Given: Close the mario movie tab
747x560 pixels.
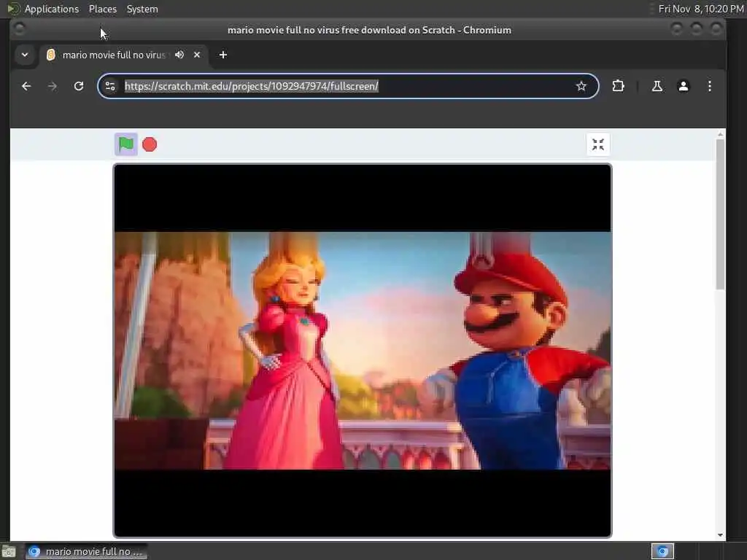Looking at the screenshot, I should (197, 55).
